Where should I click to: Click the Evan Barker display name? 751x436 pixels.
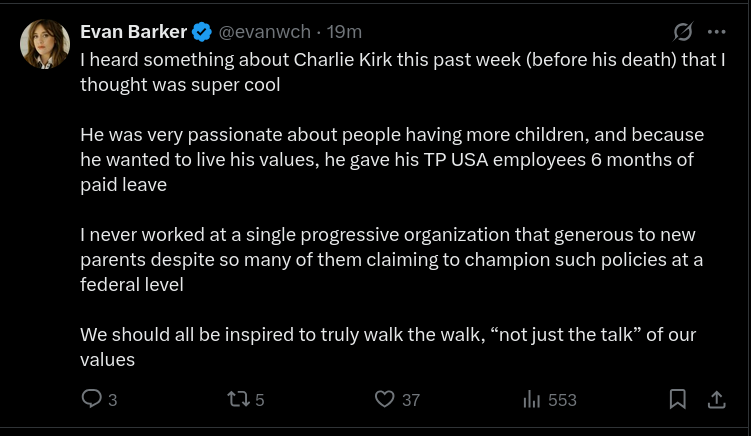tap(133, 32)
